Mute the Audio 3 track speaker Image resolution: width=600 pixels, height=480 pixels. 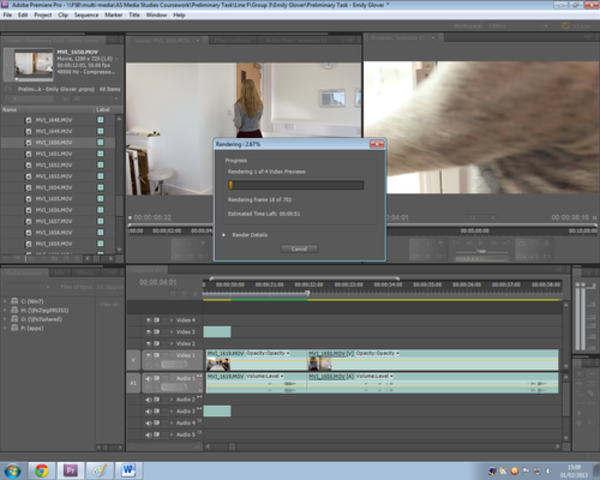click(x=148, y=411)
